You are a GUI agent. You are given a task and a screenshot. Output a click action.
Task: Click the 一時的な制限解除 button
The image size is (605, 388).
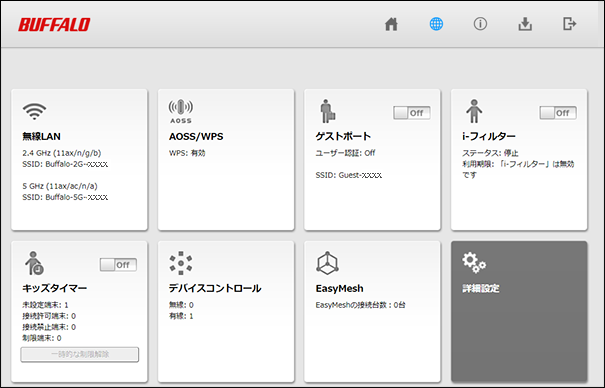point(79,354)
